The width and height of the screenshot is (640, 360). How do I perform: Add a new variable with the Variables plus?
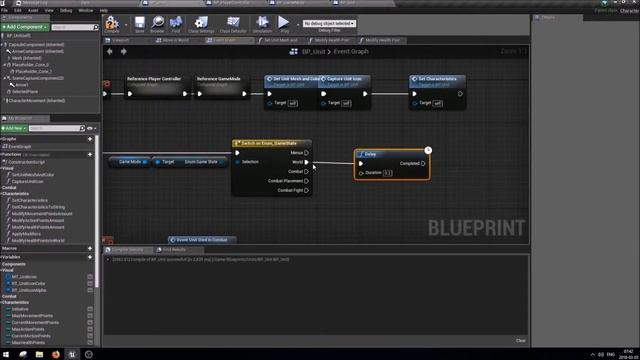[x=90, y=257]
